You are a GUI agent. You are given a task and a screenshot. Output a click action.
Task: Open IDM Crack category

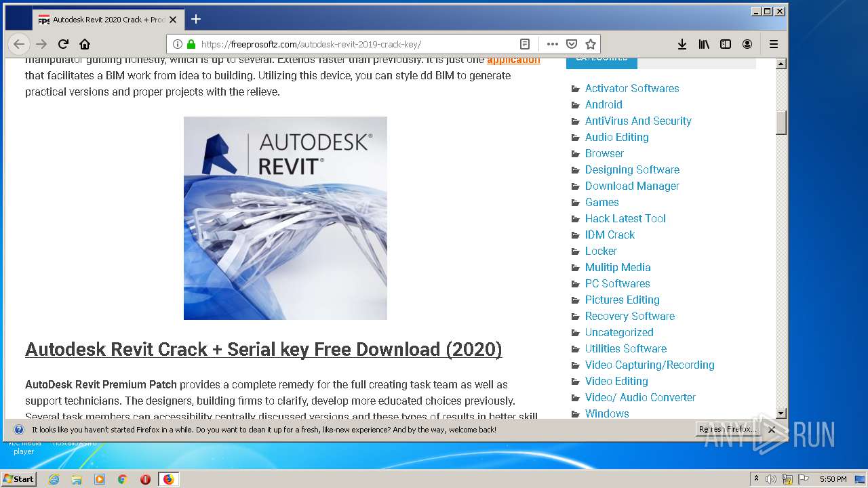(x=610, y=235)
